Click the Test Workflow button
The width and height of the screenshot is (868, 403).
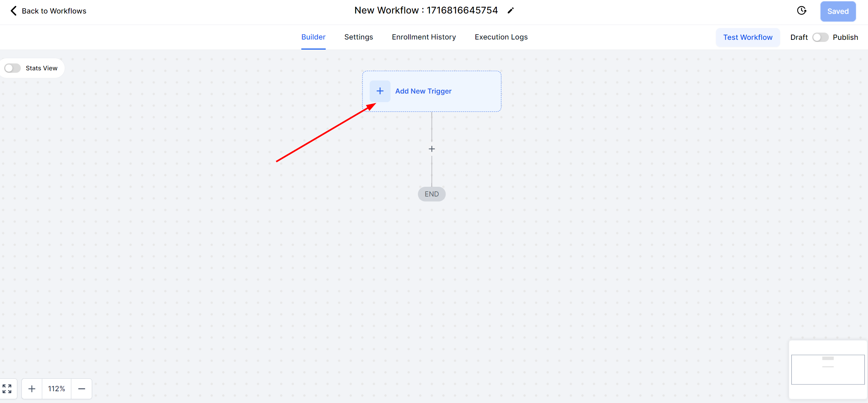tap(748, 37)
